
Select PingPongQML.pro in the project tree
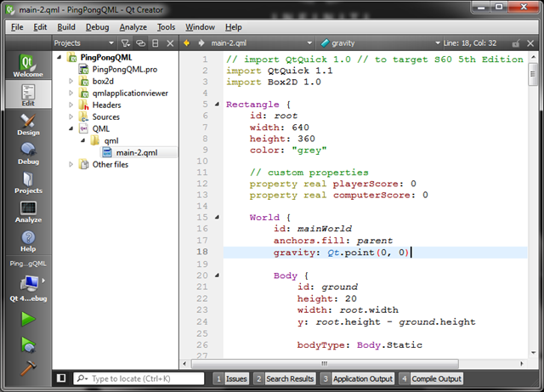[125, 70]
